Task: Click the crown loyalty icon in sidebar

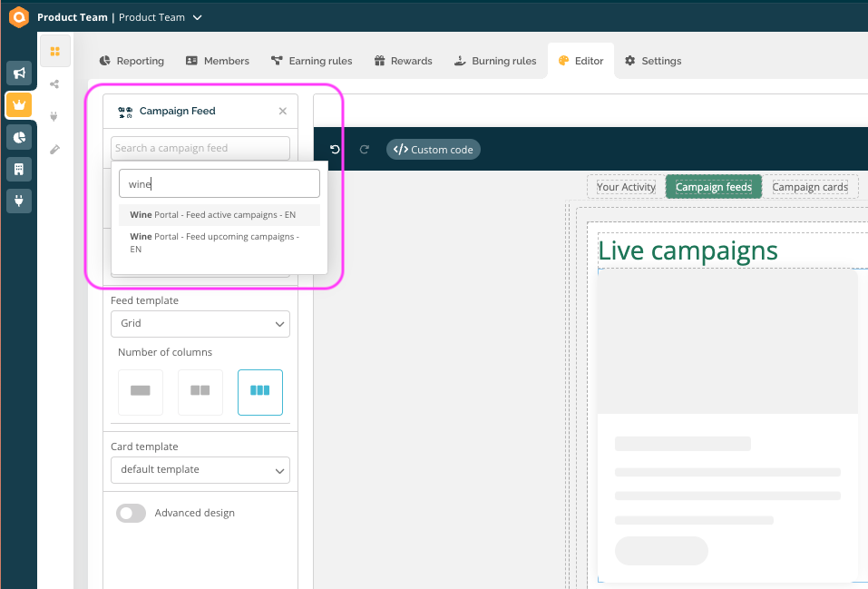Action: [x=18, y=105]
